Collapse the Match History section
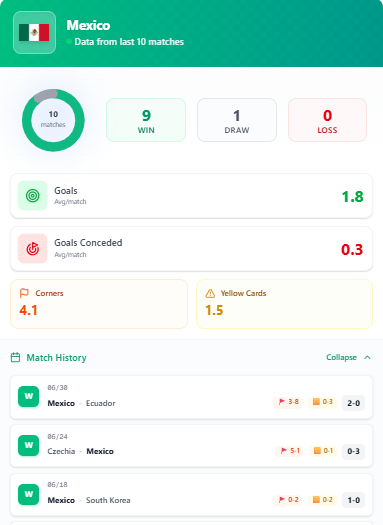 (x=348, y=357)
